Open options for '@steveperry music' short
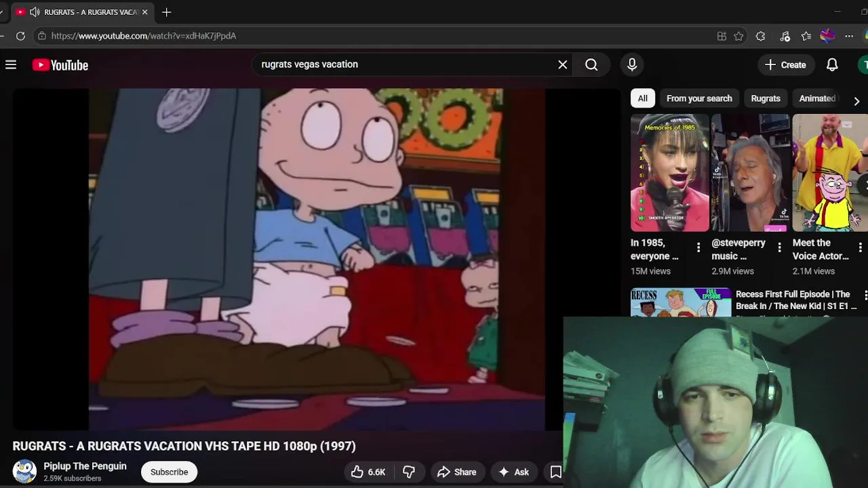This screenshot has width=868, height=488. click(779, 248)
